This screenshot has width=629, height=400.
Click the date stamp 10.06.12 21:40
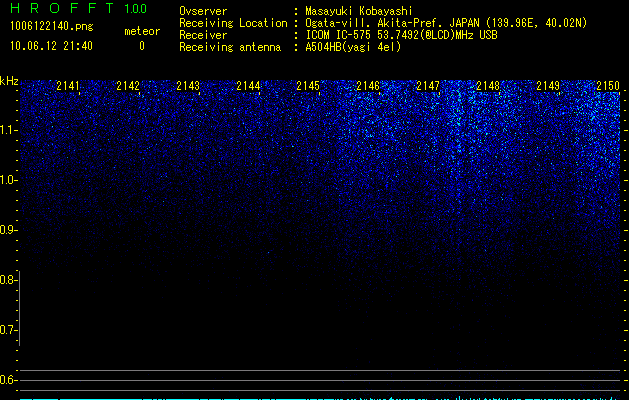(x=51, y=46)
